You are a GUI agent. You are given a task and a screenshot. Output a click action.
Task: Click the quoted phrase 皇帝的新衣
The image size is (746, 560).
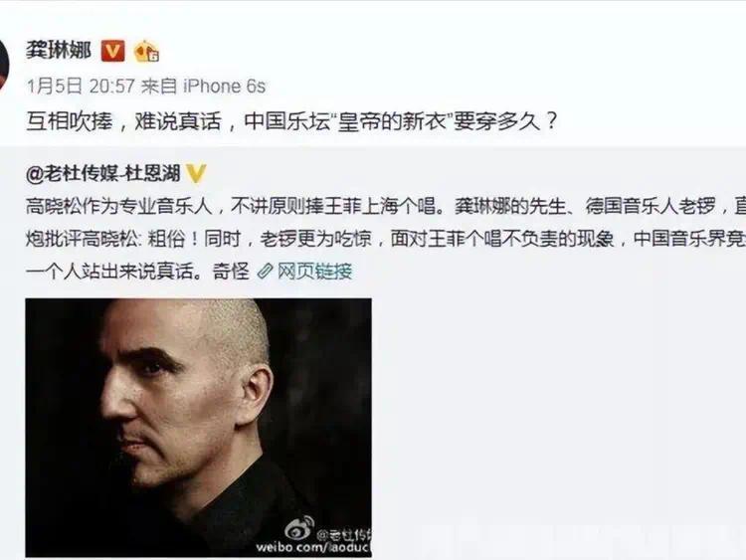point(394,122)
